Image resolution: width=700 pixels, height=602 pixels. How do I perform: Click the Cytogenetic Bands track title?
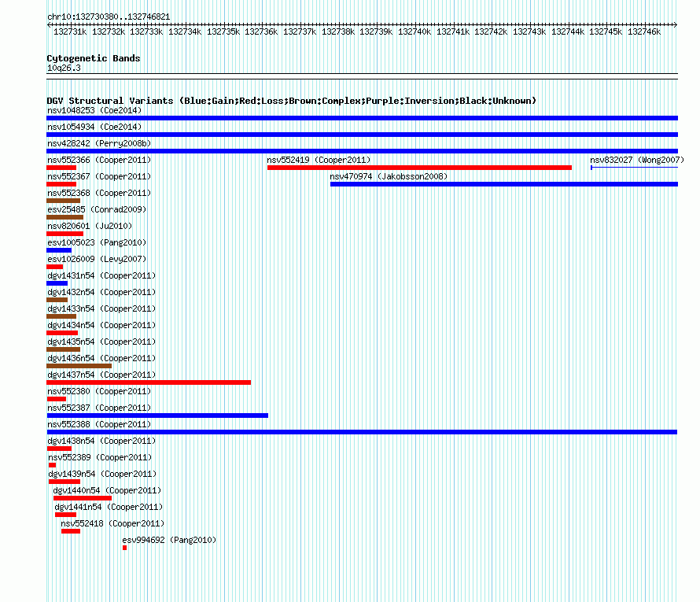94,58
